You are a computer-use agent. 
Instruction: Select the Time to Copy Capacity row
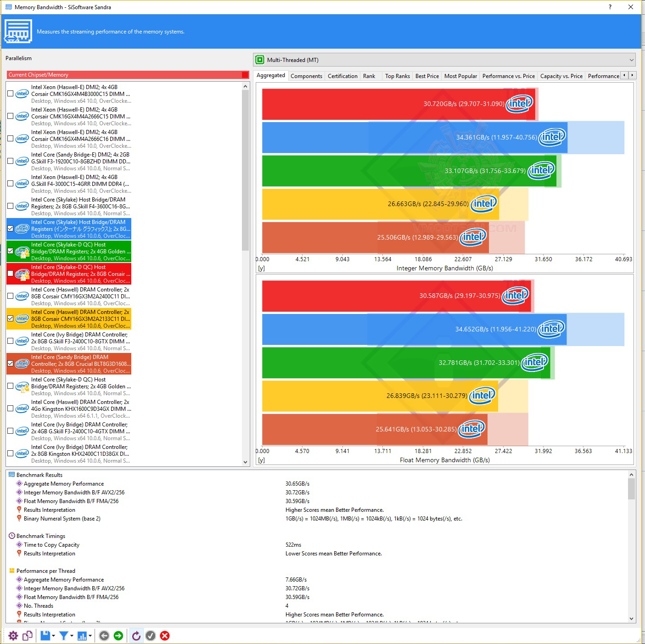coord(317,545)
